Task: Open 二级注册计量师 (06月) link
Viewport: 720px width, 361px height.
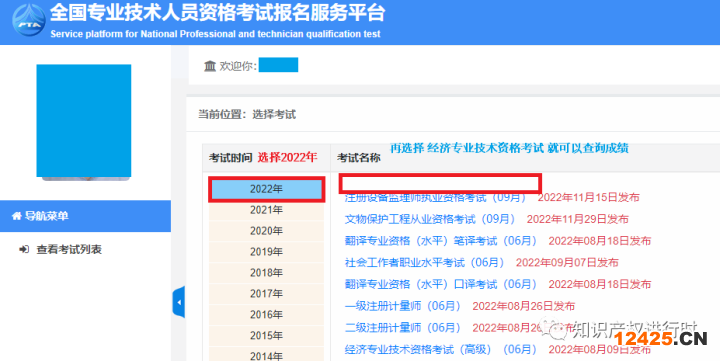Action: (x=402, y=327)
